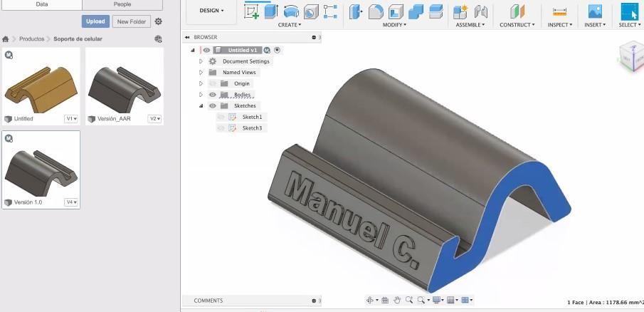Screen dimensions: 644x312
Task: Choose the Fillet tool
Action: (376, 11)
